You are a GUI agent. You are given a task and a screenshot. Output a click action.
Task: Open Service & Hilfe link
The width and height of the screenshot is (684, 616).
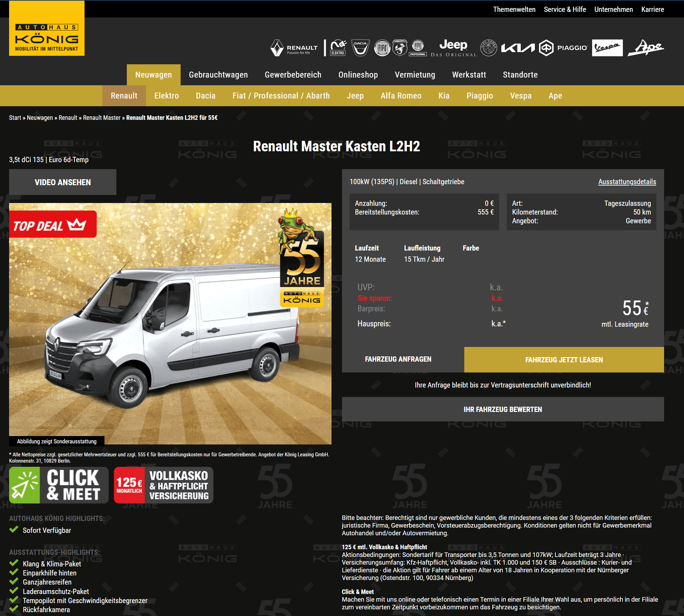point(565,9)
